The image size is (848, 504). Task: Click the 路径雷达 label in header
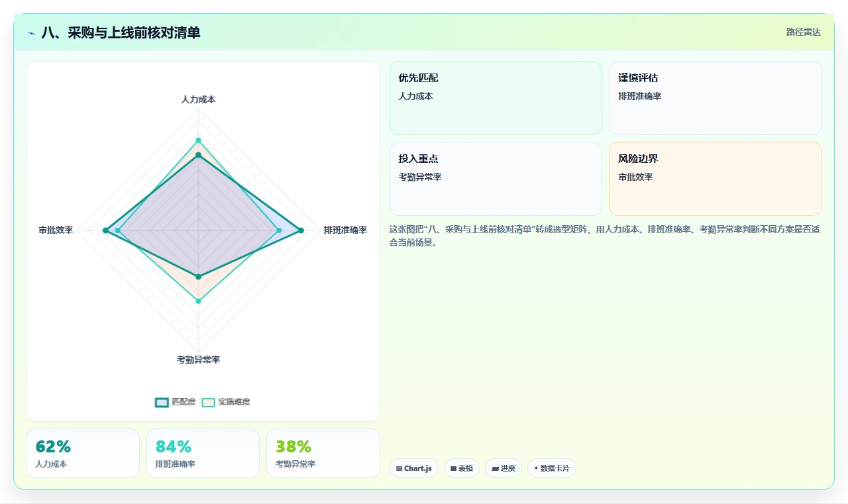(803, 32)
